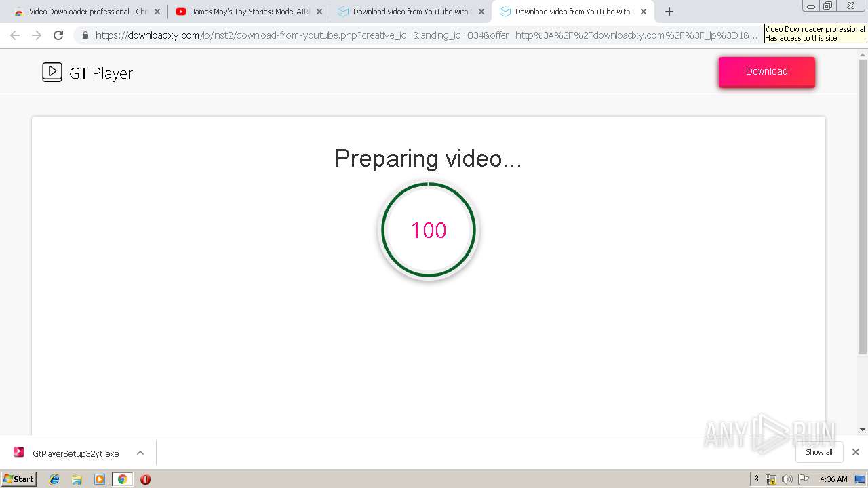Click Chrome icon in taskbar
This screenshot has width=868, height=488.
coord(122,479)
